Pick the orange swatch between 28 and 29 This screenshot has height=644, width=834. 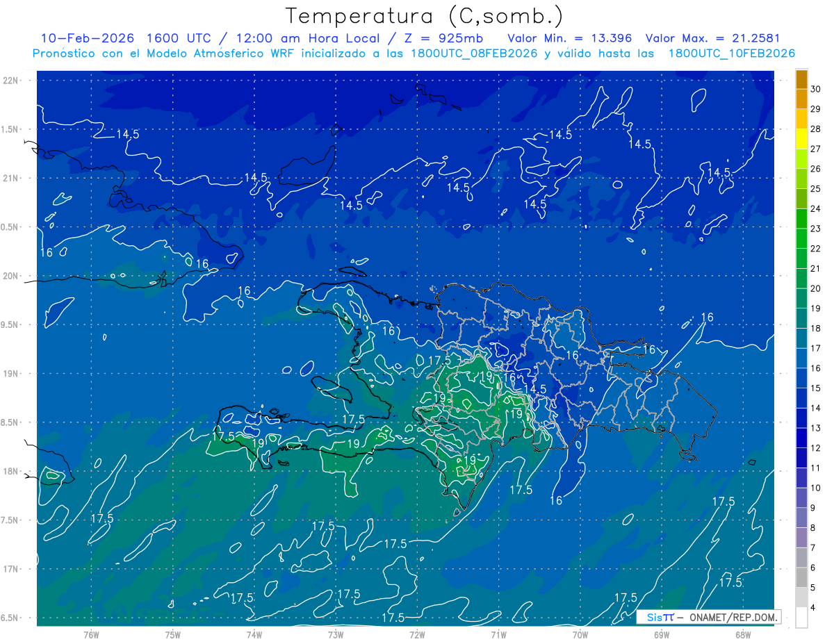click(x=801, y=119)
